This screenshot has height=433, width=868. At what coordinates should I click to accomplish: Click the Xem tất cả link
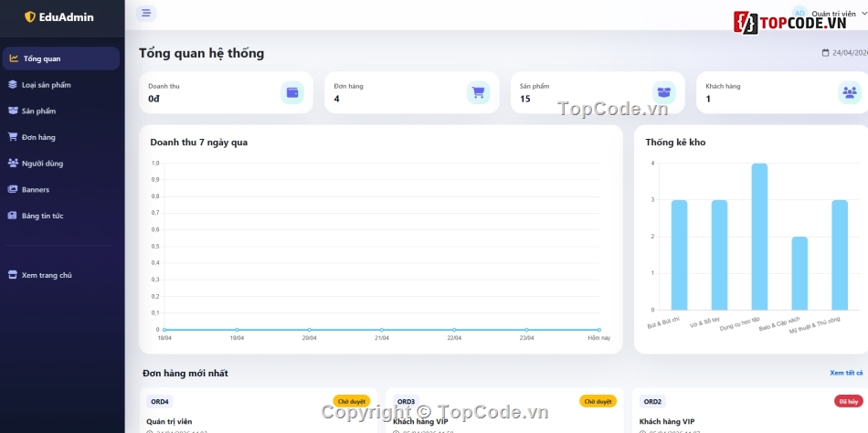(x=846, y=373)
